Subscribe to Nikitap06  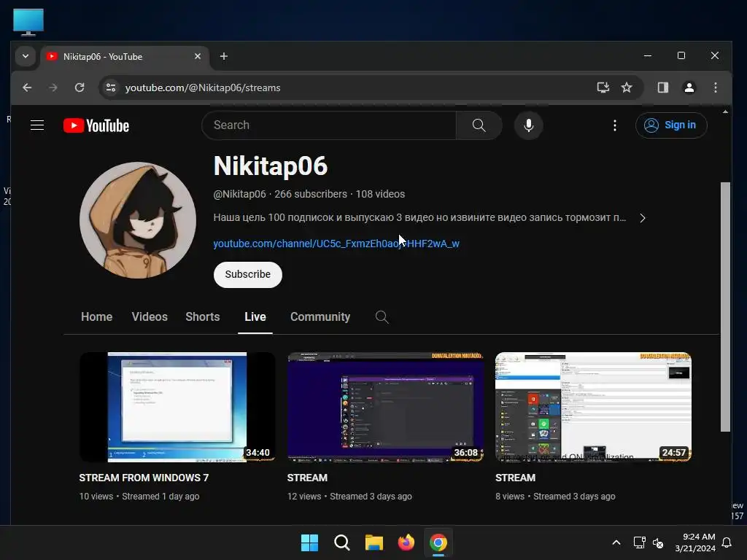tap(248, 274)
